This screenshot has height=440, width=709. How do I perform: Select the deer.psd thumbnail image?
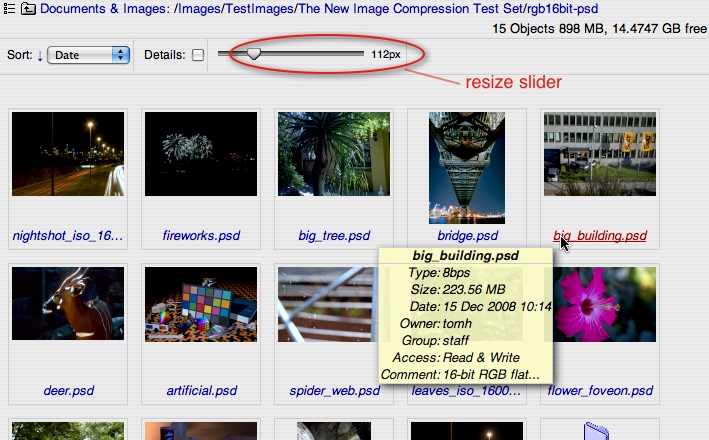(x=68, y=303)
